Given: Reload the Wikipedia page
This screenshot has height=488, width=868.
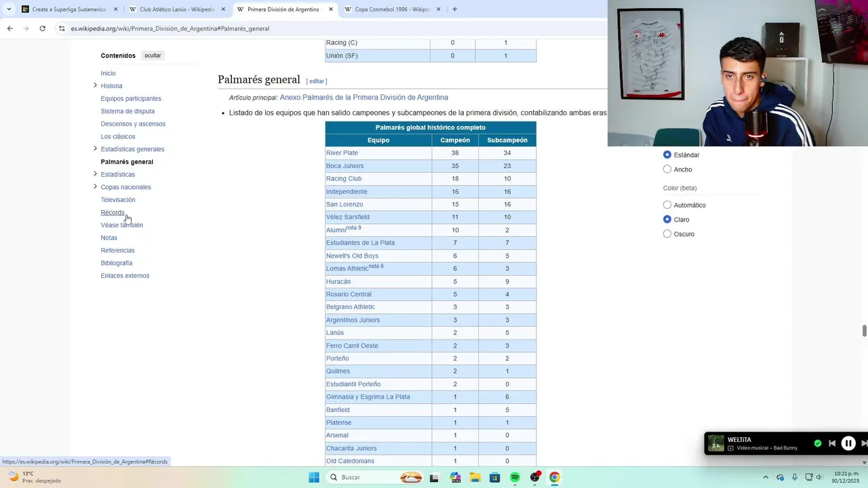Looking at the screenshot, I should (42, 28).
